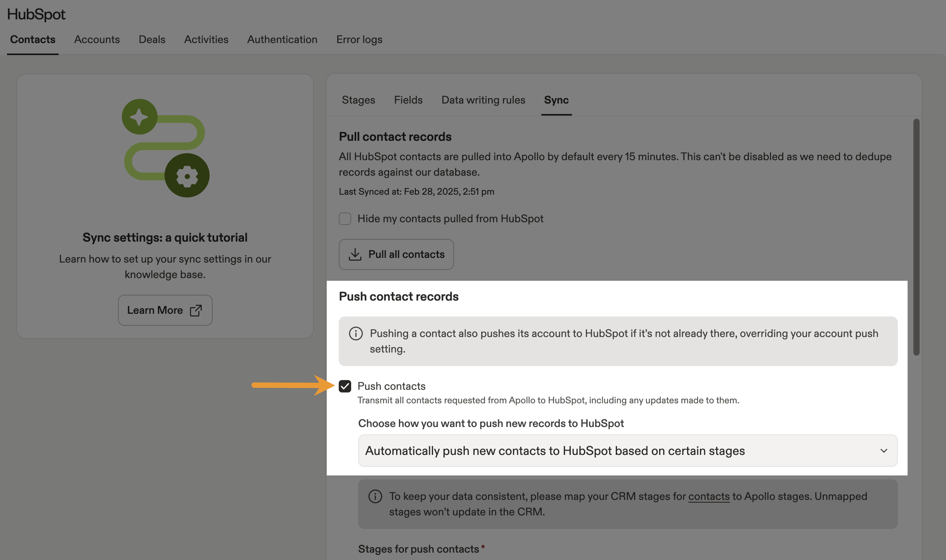Click the star icon in the tutorial illustration
This screenshot has height=560, width=946.
(139, 117)
